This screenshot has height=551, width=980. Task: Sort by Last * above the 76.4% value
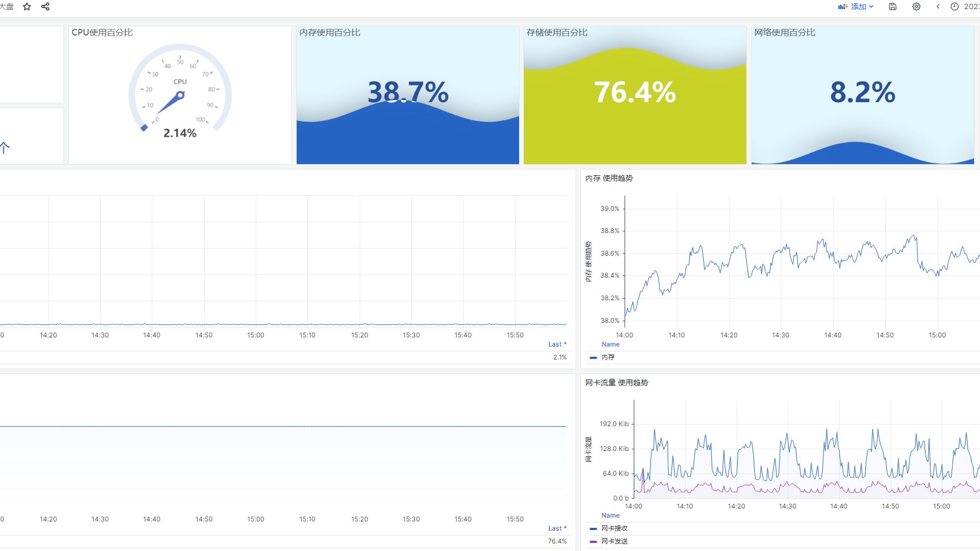(557, 528)
